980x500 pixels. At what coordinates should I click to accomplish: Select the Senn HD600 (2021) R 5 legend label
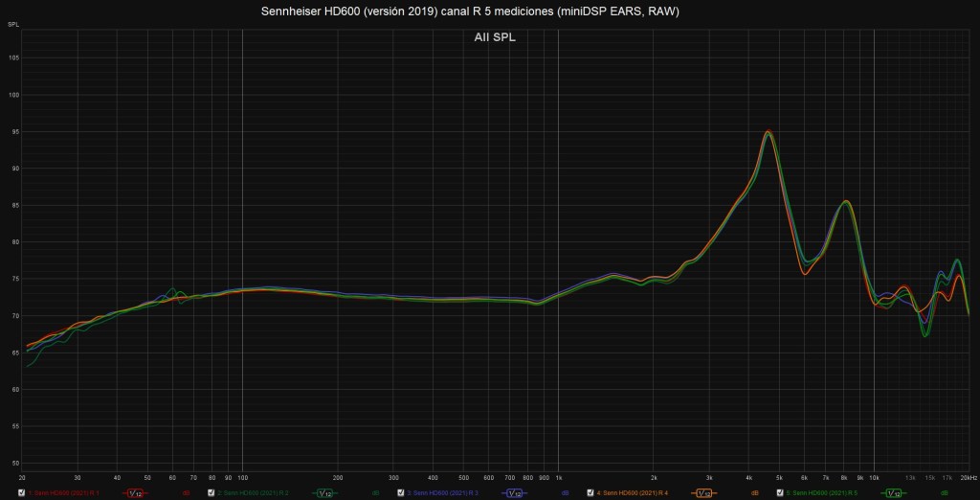pos(822,493)
